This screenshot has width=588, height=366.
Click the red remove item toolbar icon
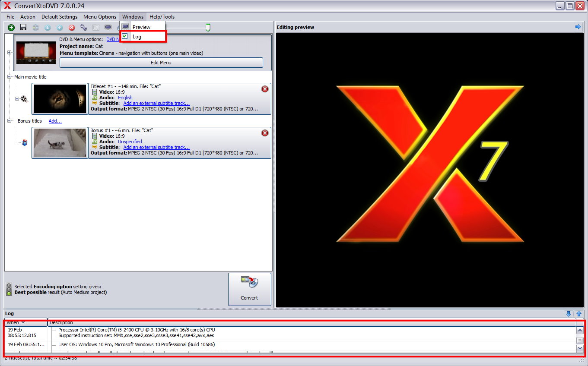coord(72,28)
